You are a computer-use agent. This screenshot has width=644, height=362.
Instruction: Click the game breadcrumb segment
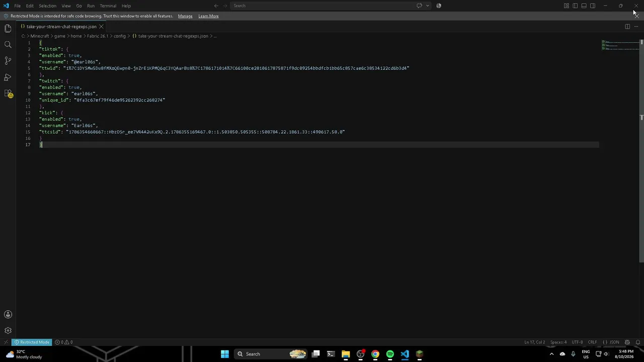tap(60, 36)
